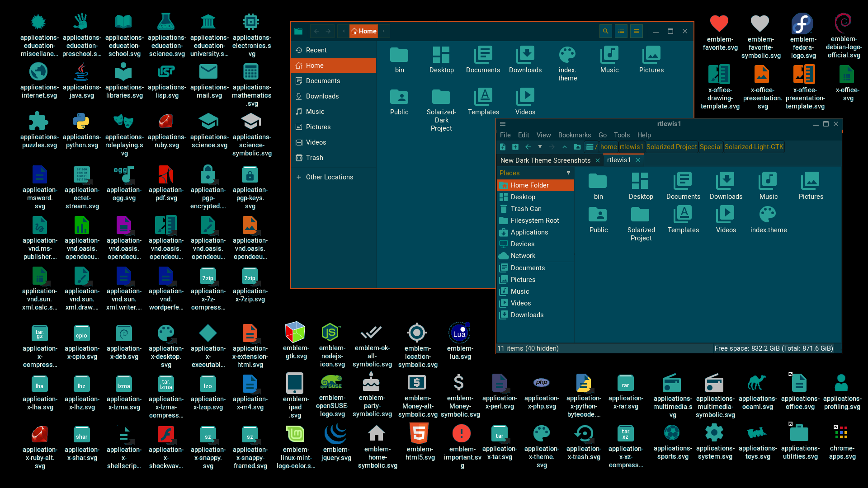The height and width of the screenshot is (488, 868).
Task: Select Templates folder in Home window
Action: tap(483, 102)
